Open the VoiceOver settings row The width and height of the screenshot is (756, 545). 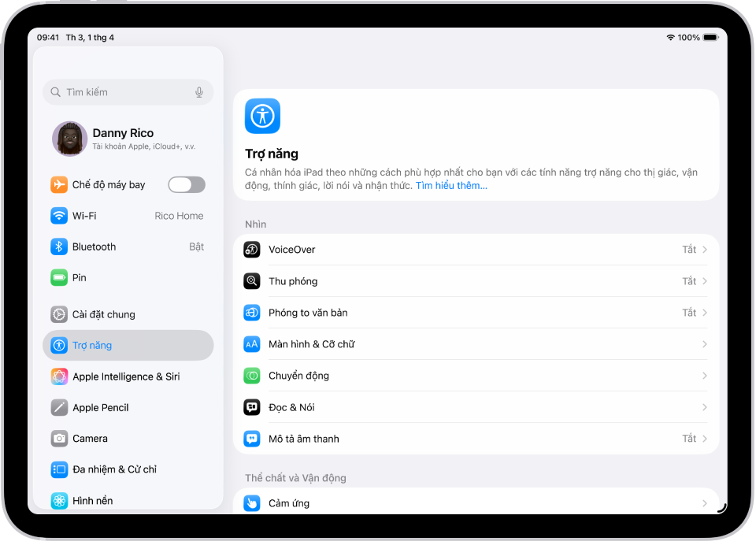[x=476, y=250]
